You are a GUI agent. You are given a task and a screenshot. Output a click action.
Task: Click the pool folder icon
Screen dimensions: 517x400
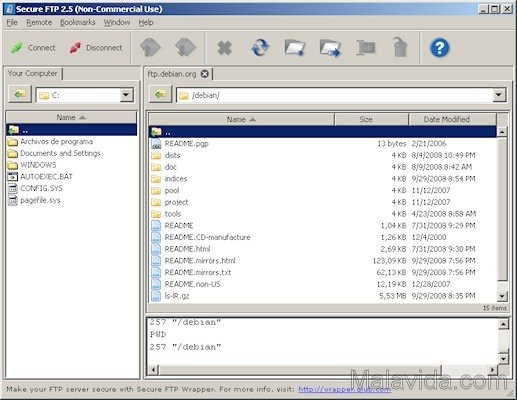coord(156,191)
